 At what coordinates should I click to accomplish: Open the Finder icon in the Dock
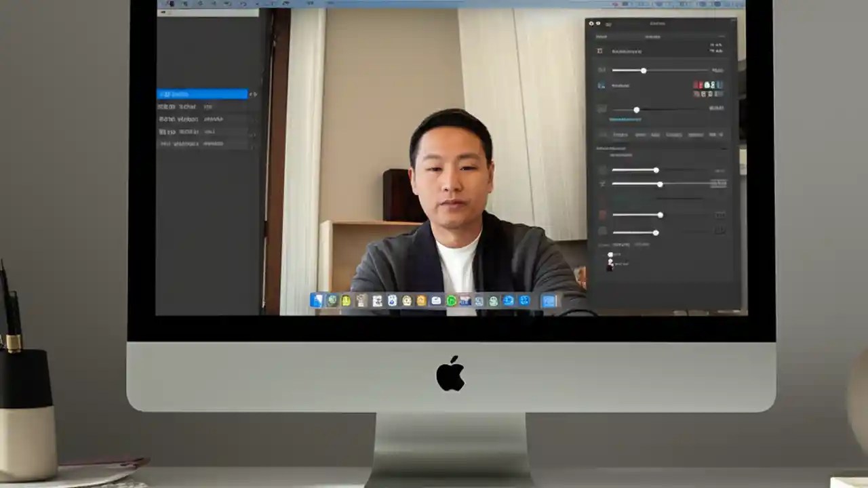[316, 300]
